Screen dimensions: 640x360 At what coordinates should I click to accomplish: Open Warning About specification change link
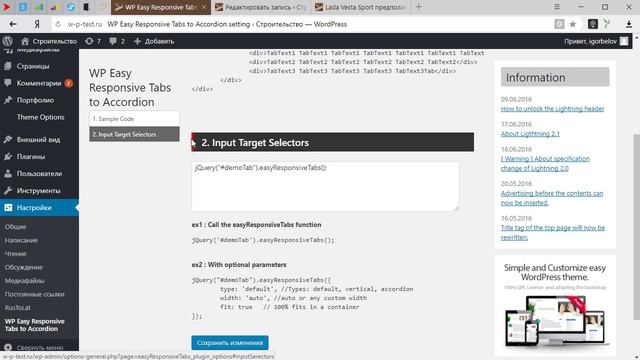545,163
